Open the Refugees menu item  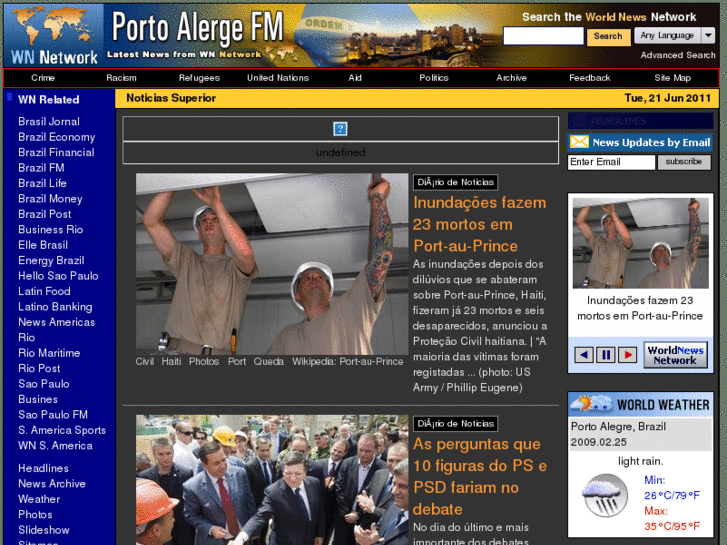pos(199,77)
